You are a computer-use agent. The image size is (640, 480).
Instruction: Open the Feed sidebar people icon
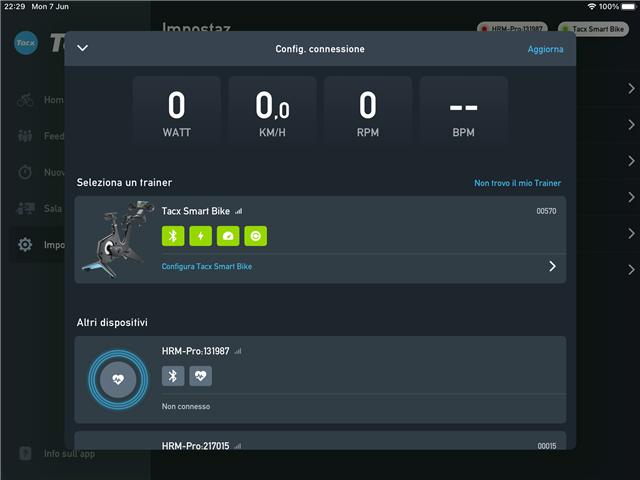[25, 136]
